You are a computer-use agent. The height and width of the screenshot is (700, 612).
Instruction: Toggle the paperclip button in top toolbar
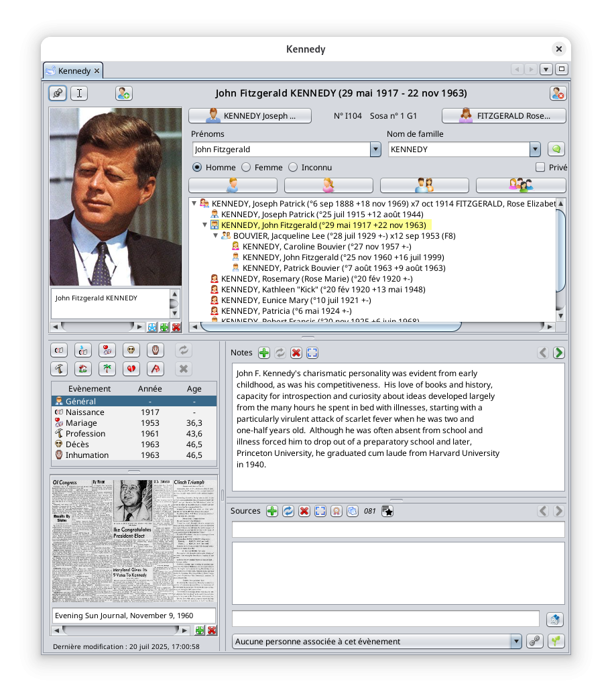click(58, 93)
